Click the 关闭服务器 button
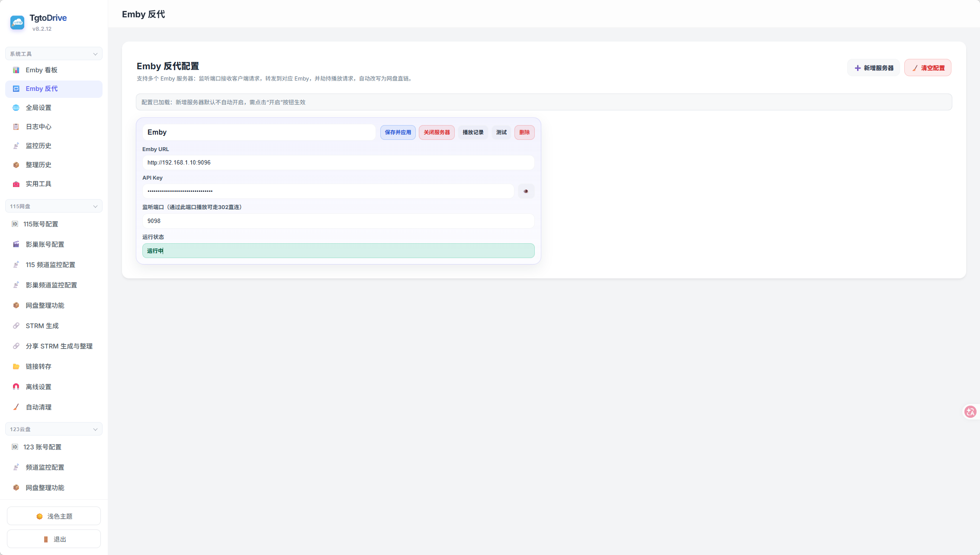The width and height of the screenshot is (980, 555). pyautogui.click(x=437, y=132)
